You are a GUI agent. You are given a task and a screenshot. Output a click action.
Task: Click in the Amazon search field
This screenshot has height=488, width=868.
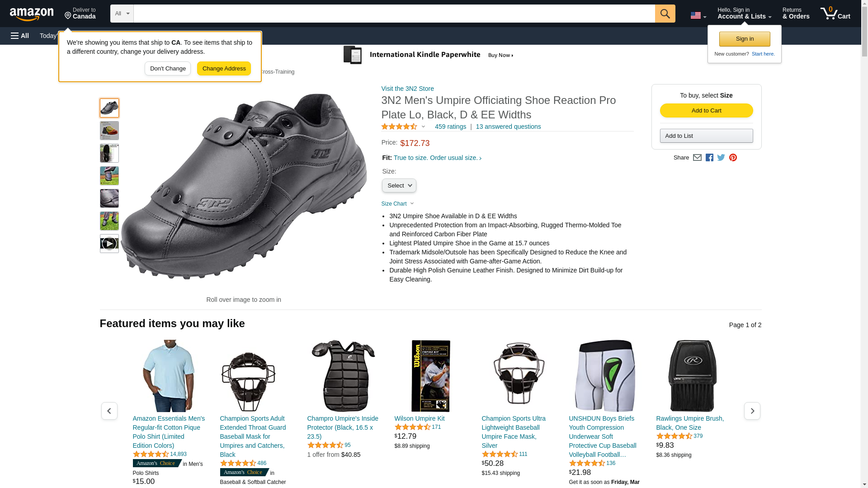(394, 14)
